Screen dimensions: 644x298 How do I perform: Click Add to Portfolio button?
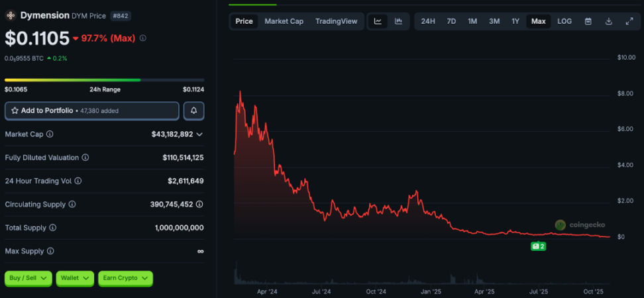pyautogui.click(x=91, y=111)
